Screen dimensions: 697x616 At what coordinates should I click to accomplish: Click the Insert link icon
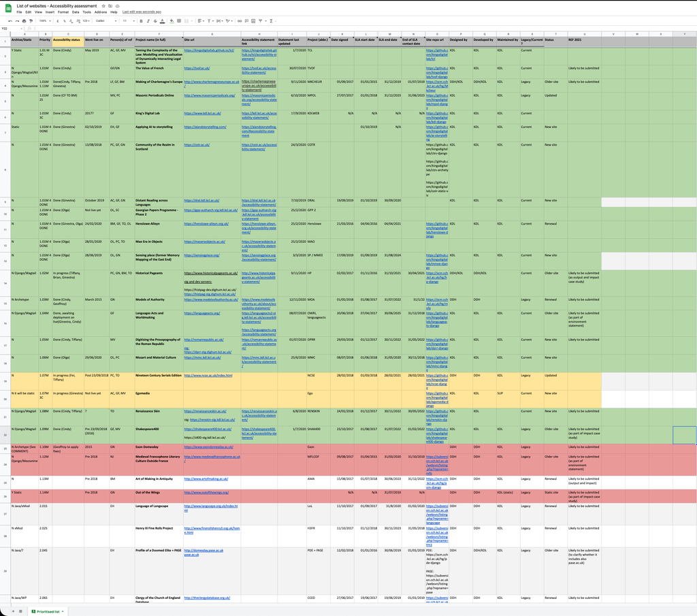pyautogui.click(x=240, y=21)
